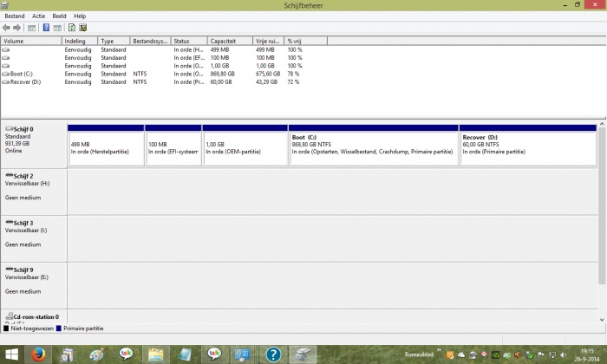Select the Recover (D:) volume icon in list
The image size is (607, 364).
[6, 81]
